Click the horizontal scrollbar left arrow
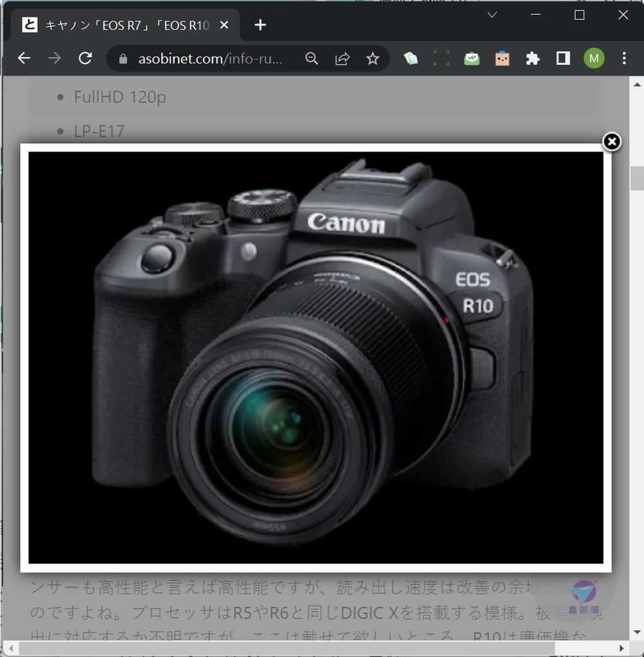Viewport: 644px width, 657px height. (x=11, y=649)
